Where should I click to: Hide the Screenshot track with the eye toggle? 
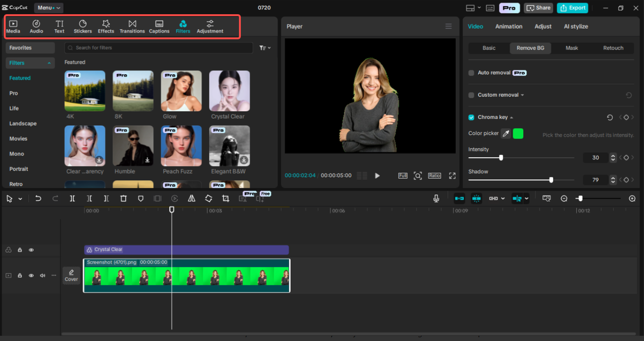[x=31, y=275]
